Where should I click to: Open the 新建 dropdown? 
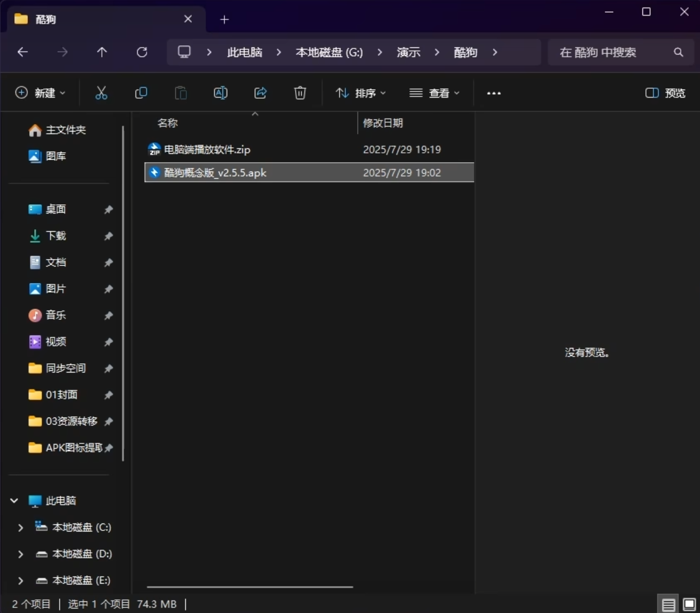41,93
